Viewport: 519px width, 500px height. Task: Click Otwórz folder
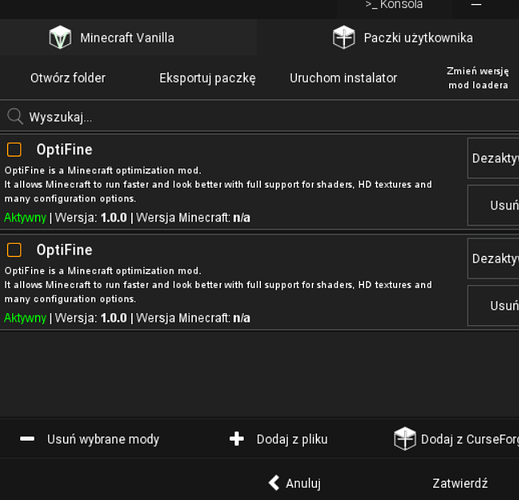68,78
